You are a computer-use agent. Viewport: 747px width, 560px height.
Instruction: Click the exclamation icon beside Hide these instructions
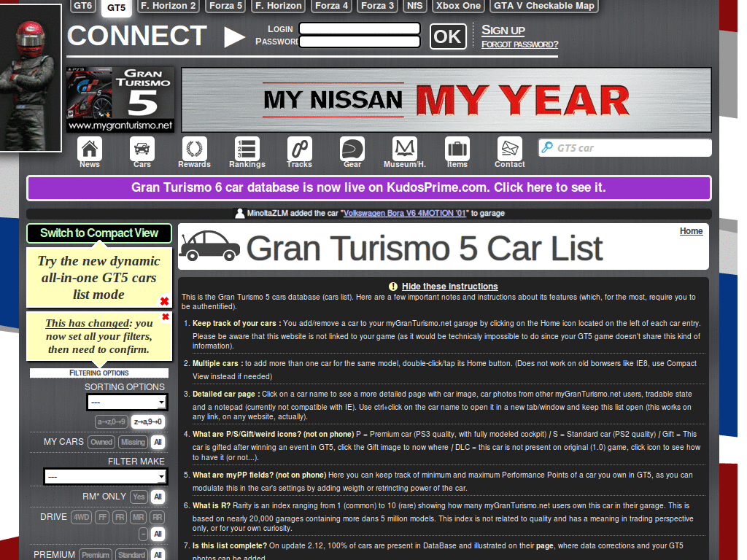(x=393, y=286)
